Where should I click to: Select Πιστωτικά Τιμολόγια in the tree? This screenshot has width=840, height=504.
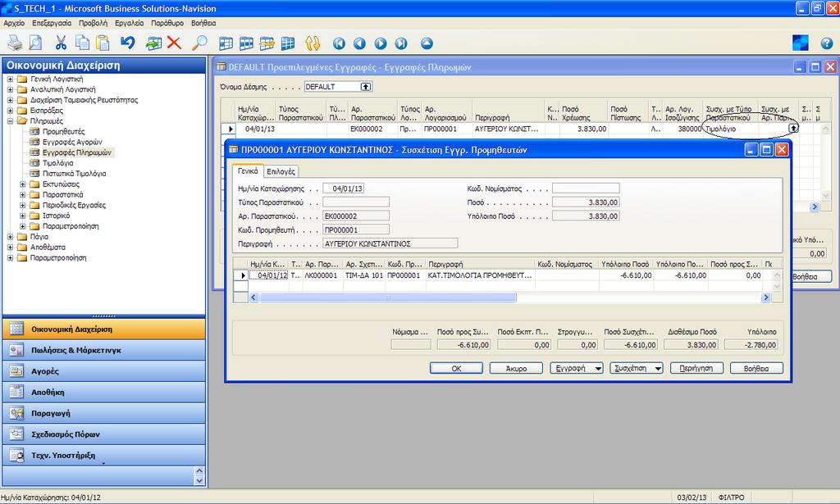point(74,174)
